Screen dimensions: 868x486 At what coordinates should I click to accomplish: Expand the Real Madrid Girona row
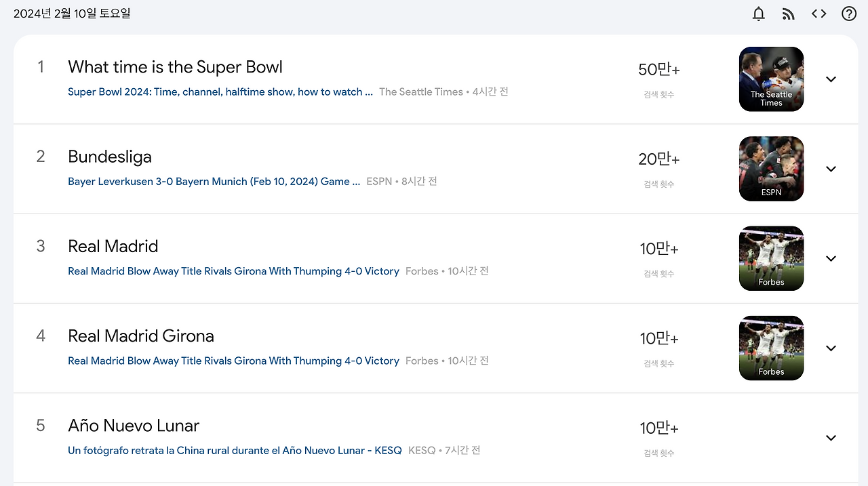point(831,348)
